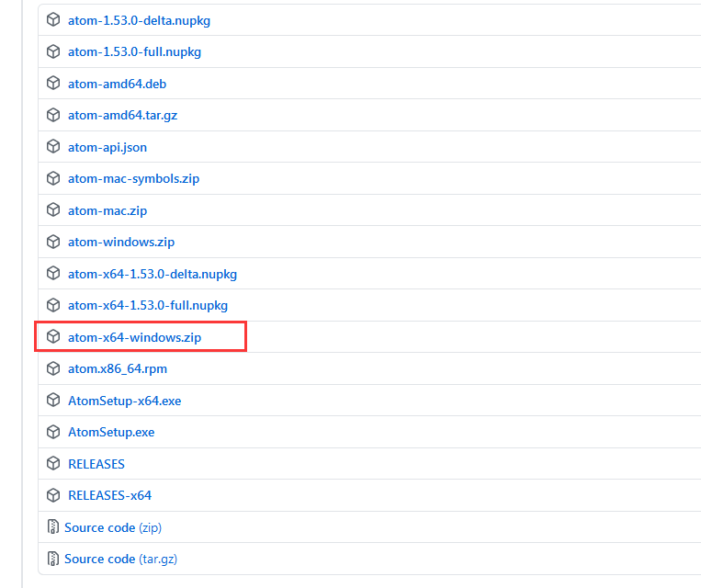Image resolution: width=701 pixels, height=588 pixels.
Task: Download AtomSetup-x64.exe installer
Action: (125, 401)
